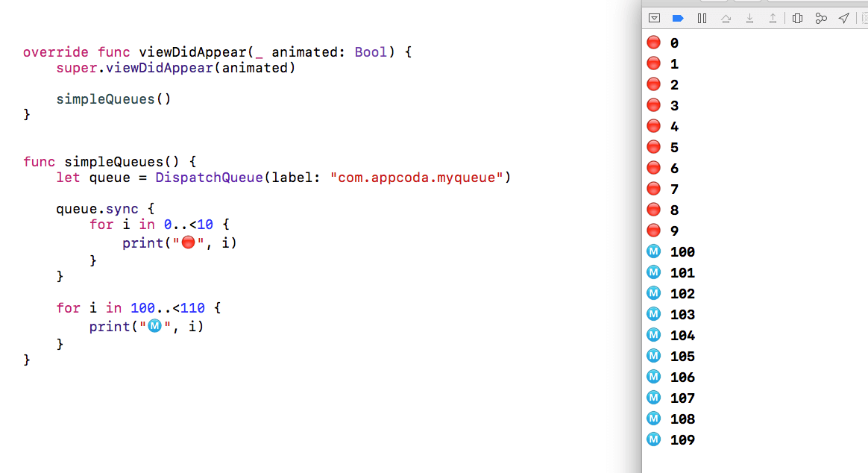
Task: Step into the function call
Action: pos(749,18)
